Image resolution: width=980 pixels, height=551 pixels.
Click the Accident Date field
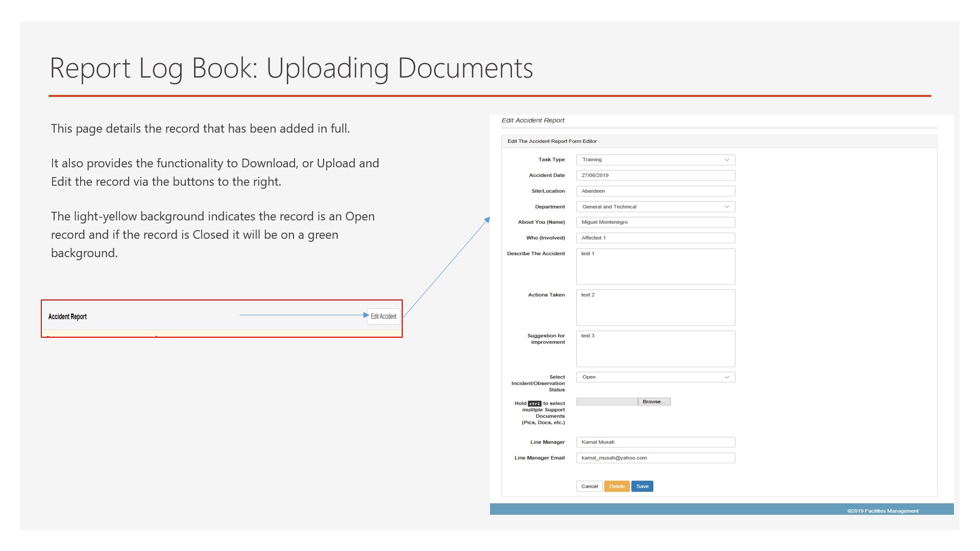(x=655, y=175)
